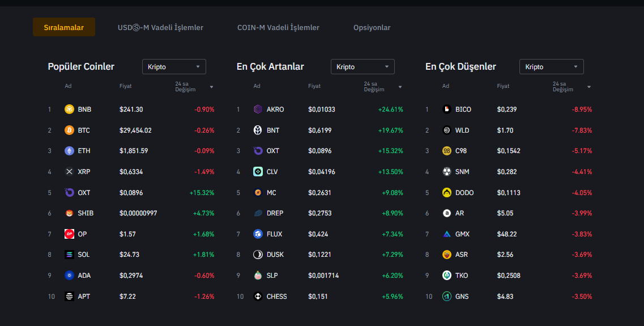Sort En Çok Düşenler by 24 sa Değişim arrow
644x326 pixels.
[589, 87]
